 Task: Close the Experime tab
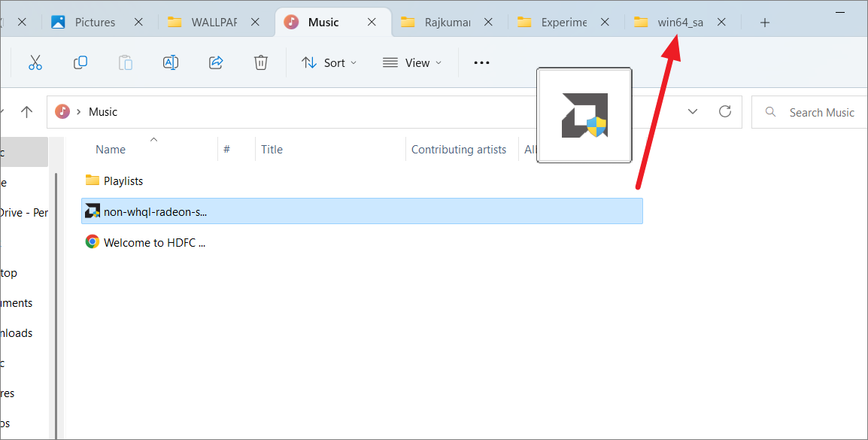(605, 22)
